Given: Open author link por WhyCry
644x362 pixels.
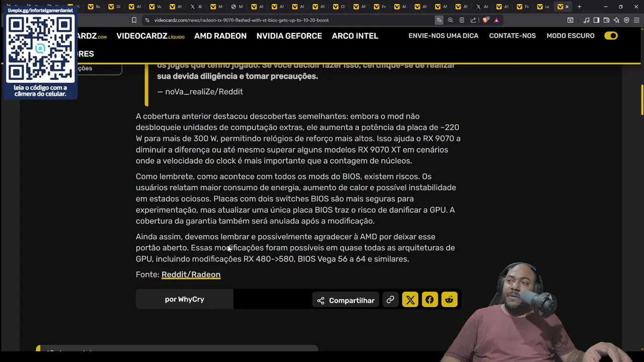Looking at the screenshot, I should [185, 299].
